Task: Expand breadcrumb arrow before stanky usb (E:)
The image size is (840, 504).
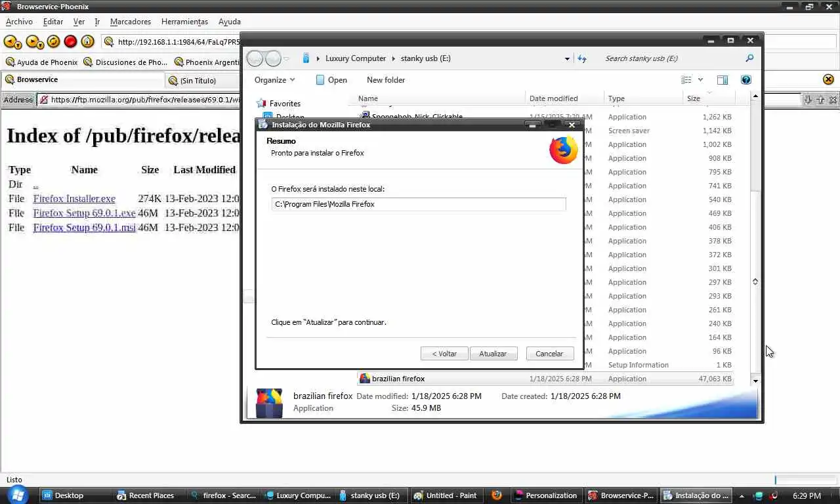Action: coord(394,58)
